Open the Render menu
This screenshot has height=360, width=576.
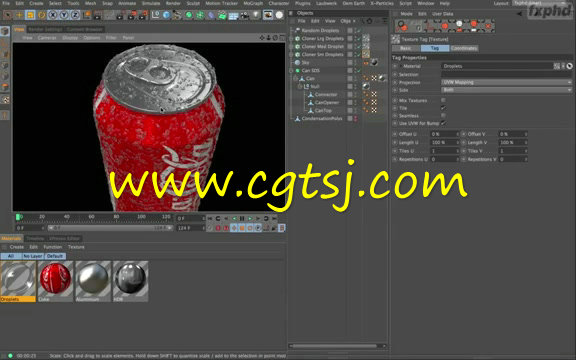click(x=173, y=3)
